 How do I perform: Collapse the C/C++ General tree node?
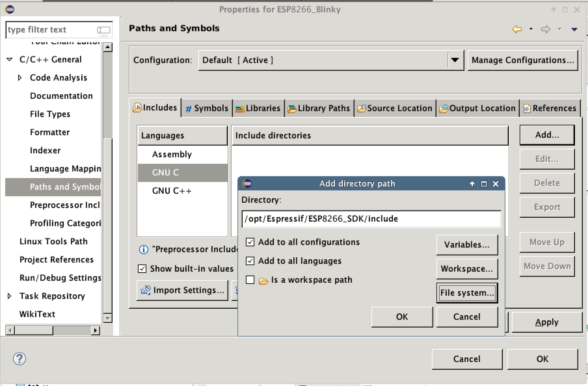10,59
